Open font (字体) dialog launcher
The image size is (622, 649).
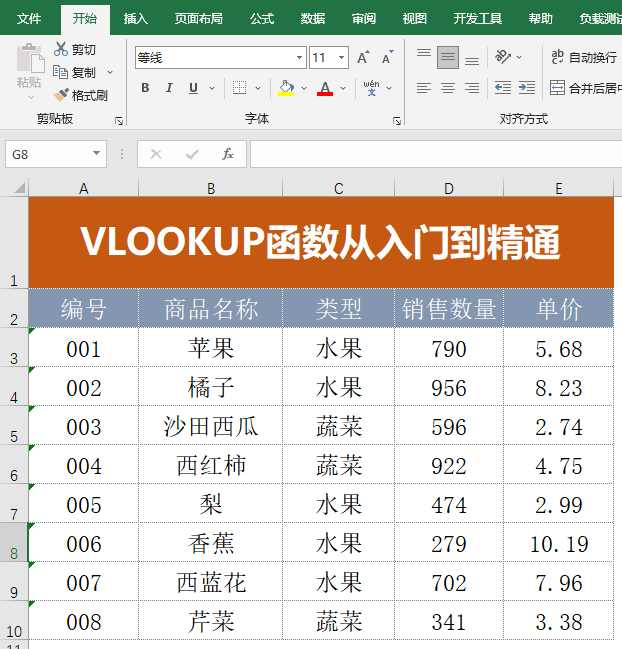coord(397,121)
